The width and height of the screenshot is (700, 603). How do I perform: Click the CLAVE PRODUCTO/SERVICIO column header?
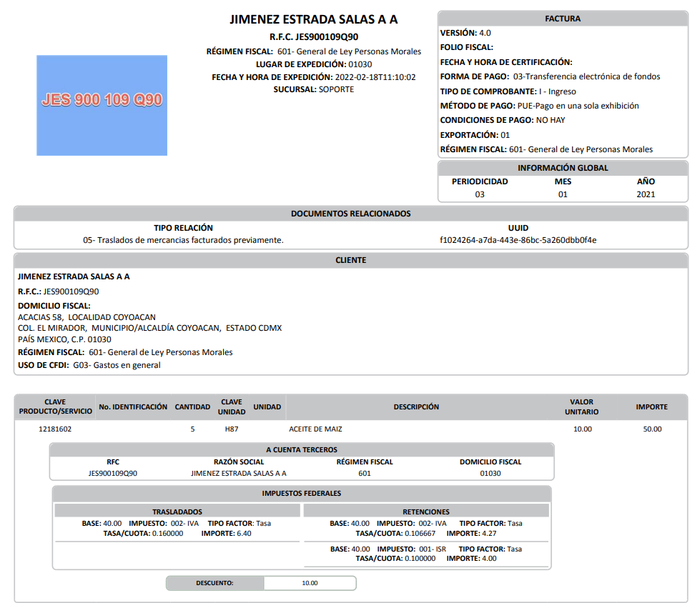pyautogui.click(x=55, y=407)
